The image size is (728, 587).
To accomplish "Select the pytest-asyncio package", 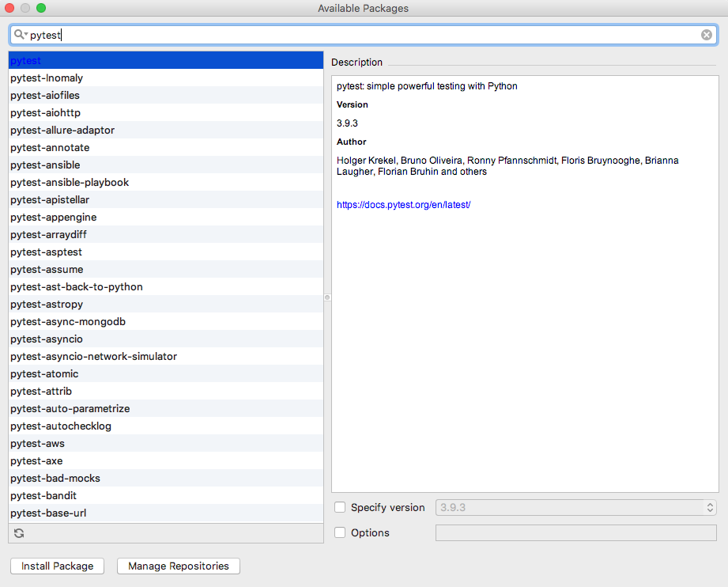I will 166,339.
